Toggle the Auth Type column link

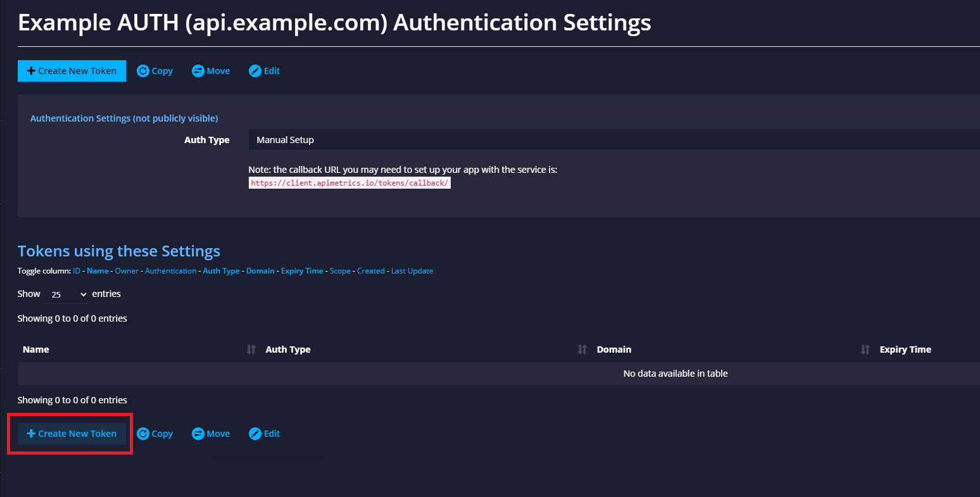tap(221, 271)
